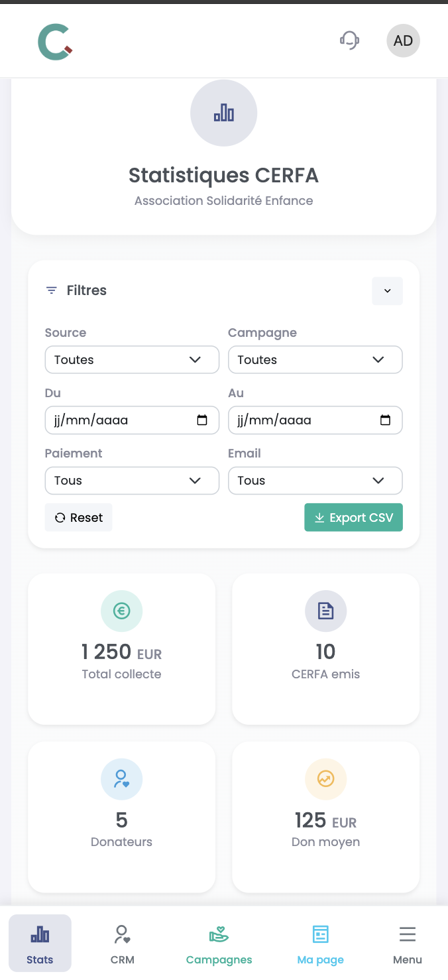Collapse the Filtres panel with its chevron
448x980 pixels.
[387, 290]
